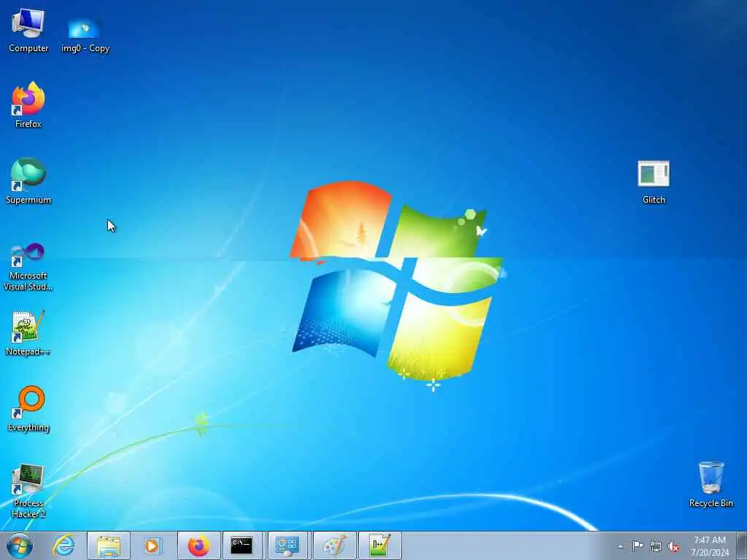Select the Microsoft Visual Studio shortcut
The image size is (747, 560).
pos(28,267)
